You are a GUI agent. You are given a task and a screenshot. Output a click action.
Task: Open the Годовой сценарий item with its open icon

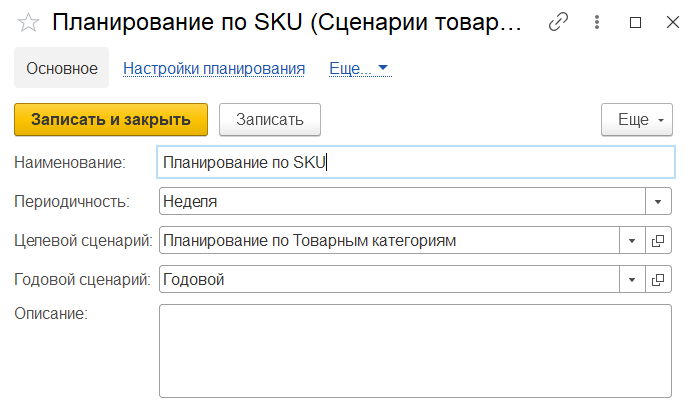(658, 280)
